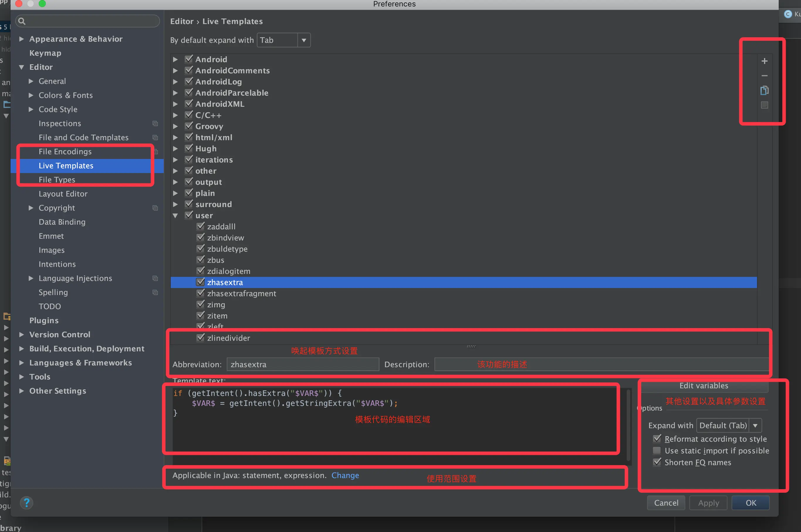Open the default expand with Tab dropdown
The height and width of the screenshot is (532, 801).
tap(304, 40)
